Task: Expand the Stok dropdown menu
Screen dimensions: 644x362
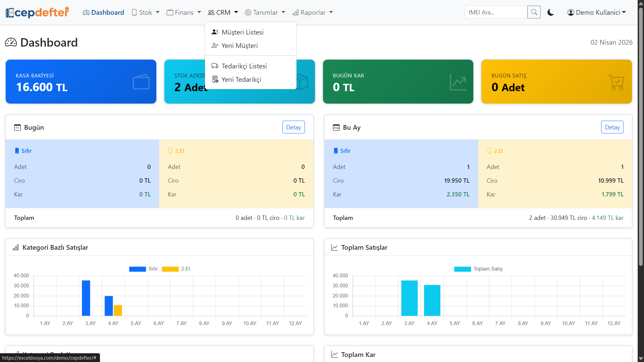Action: 146,12
